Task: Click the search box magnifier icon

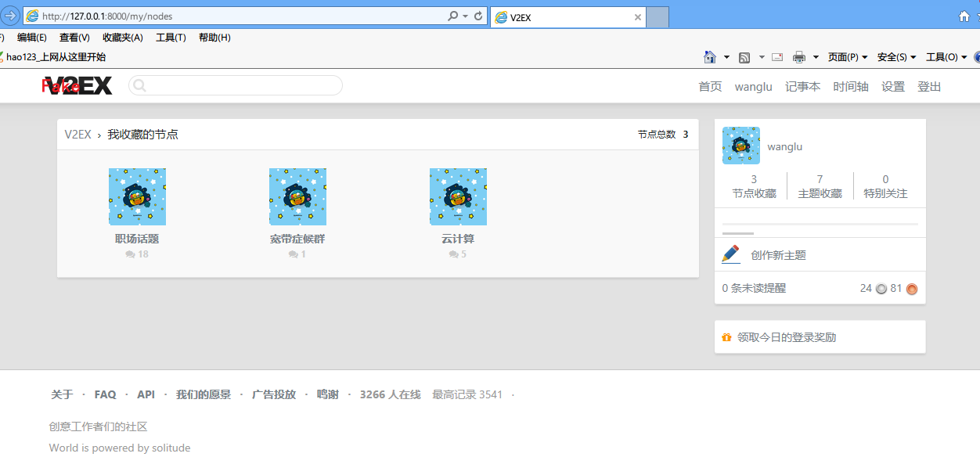Action: [140, 86]
